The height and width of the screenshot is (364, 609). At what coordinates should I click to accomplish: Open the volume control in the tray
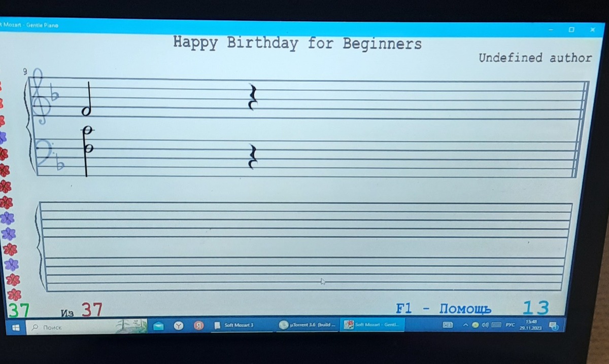point(485,324)
